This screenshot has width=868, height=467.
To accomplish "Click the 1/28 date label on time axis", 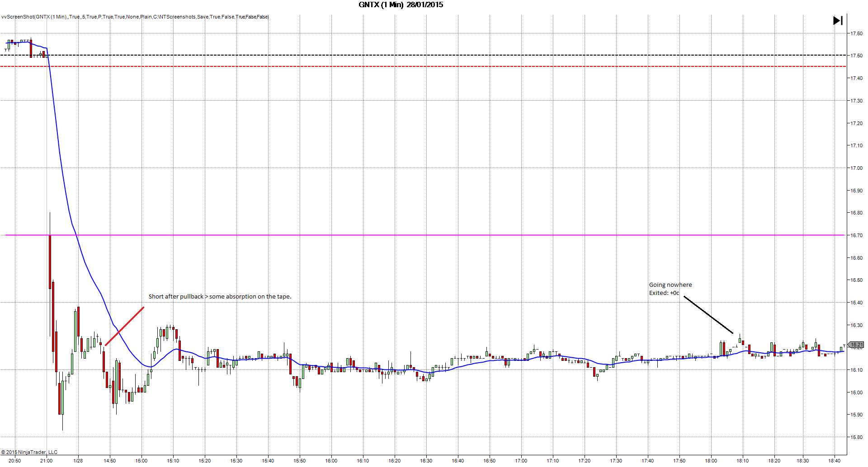I will 78,461.
